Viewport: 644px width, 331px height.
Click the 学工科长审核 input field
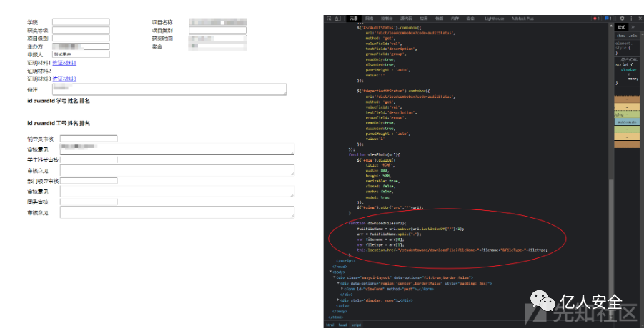(89, 159)
